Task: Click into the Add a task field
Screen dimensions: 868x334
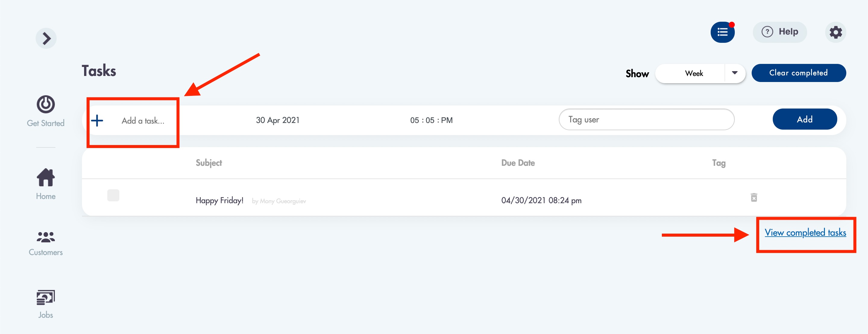Action: (143, 121)
